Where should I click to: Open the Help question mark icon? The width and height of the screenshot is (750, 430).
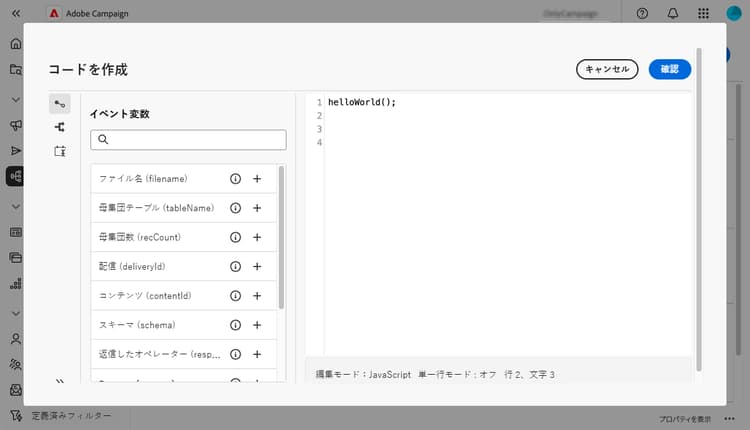coord(642,13)
